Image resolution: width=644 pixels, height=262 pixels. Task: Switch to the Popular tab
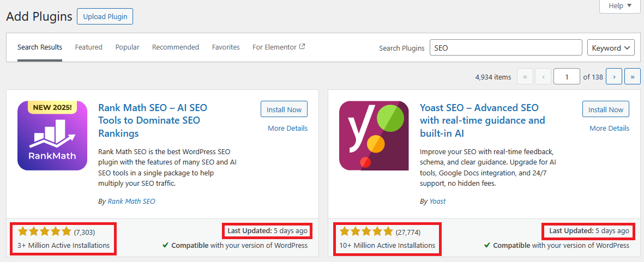coord(127,47)
